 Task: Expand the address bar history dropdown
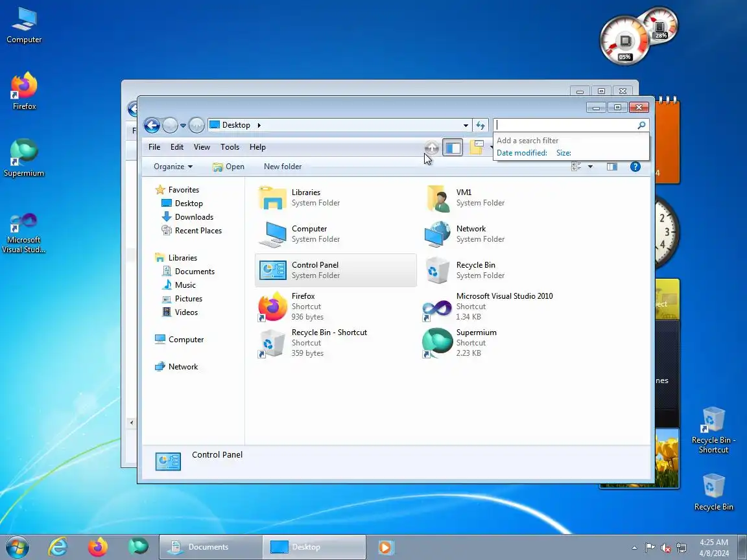[466, 125]
